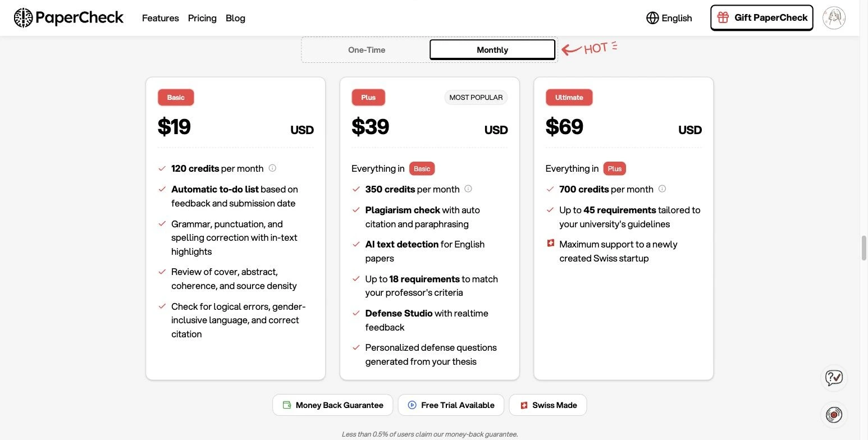This screenshot has width=868, height=440.
Task: Open the English language selector
Action: (x=669, y=18)
